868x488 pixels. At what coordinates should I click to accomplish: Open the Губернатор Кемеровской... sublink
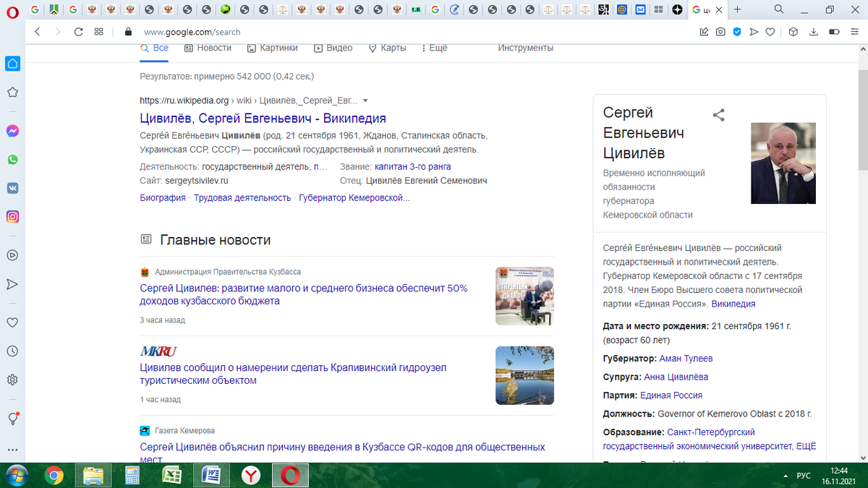354,198
